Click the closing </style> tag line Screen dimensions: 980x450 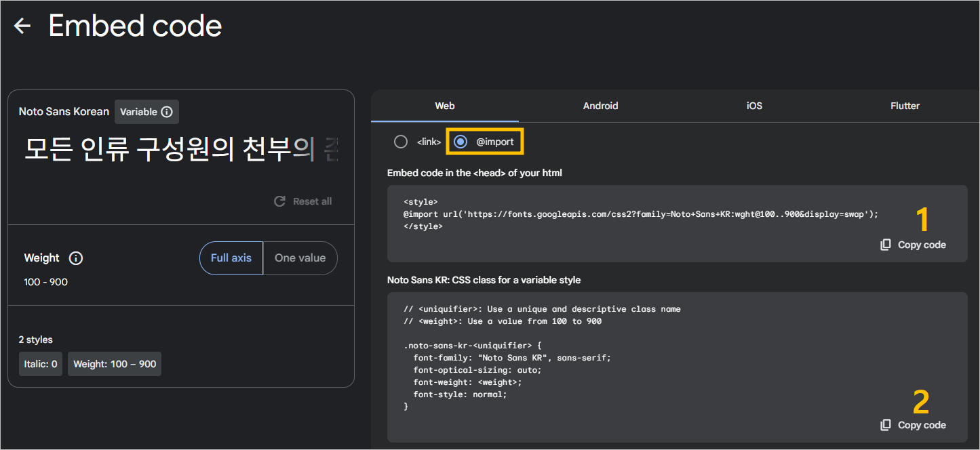[423, 226]
